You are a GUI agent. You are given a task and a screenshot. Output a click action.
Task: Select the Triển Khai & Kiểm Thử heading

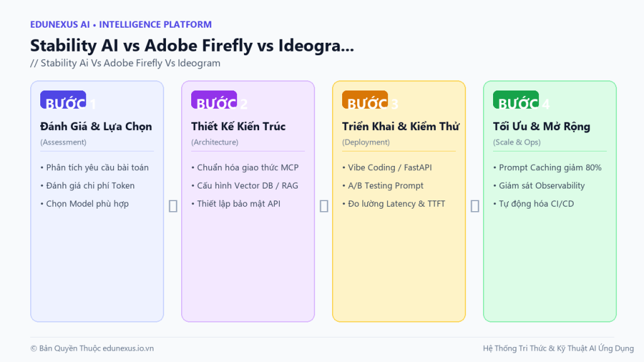point(401,126)
